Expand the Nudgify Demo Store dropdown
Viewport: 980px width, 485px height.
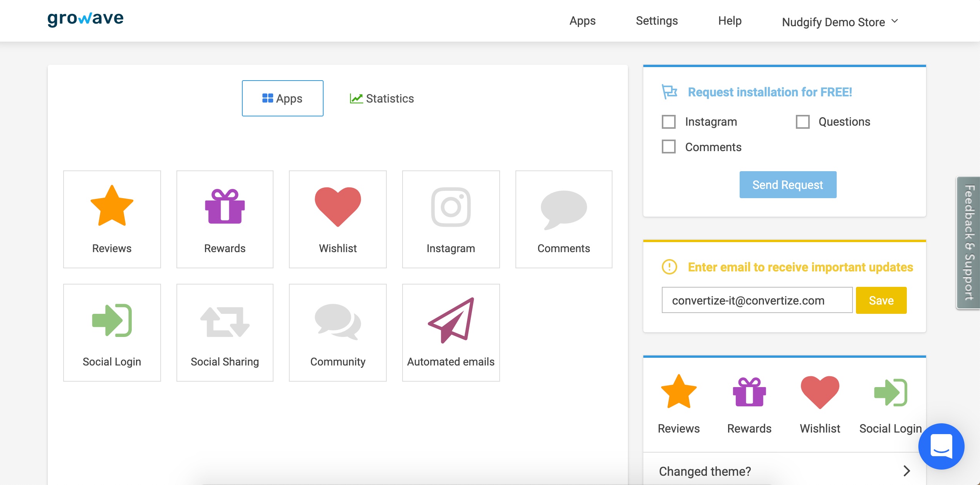[x=840, y=22]
